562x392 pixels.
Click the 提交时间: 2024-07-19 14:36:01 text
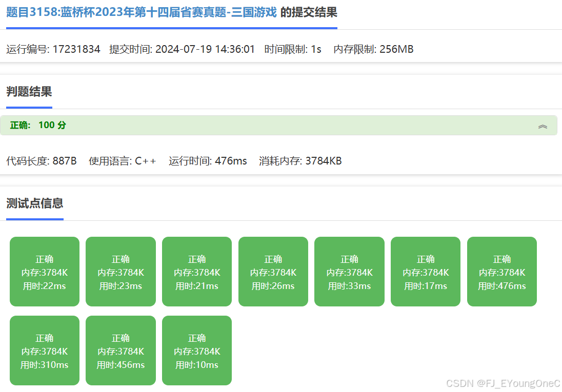click(182, 49)
